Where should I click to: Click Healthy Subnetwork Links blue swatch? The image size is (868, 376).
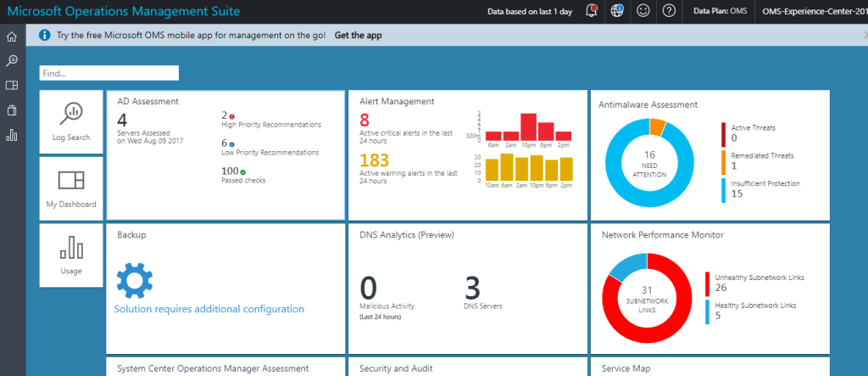[707, 311]
